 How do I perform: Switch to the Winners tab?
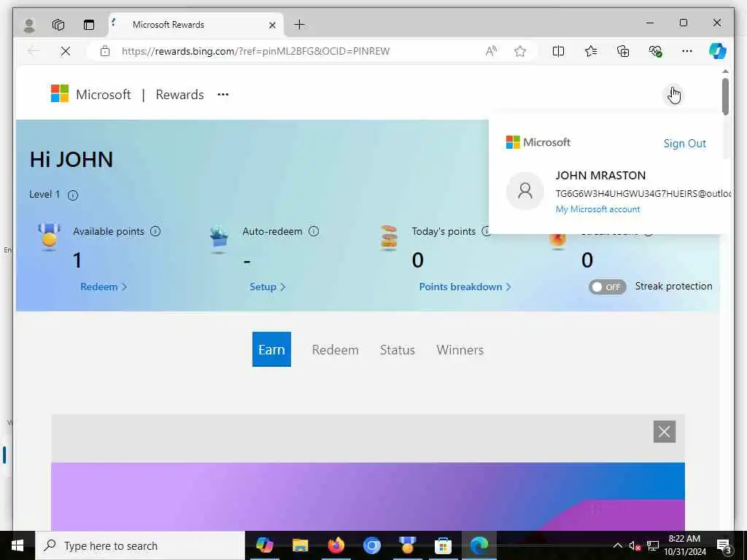[460, 349]
